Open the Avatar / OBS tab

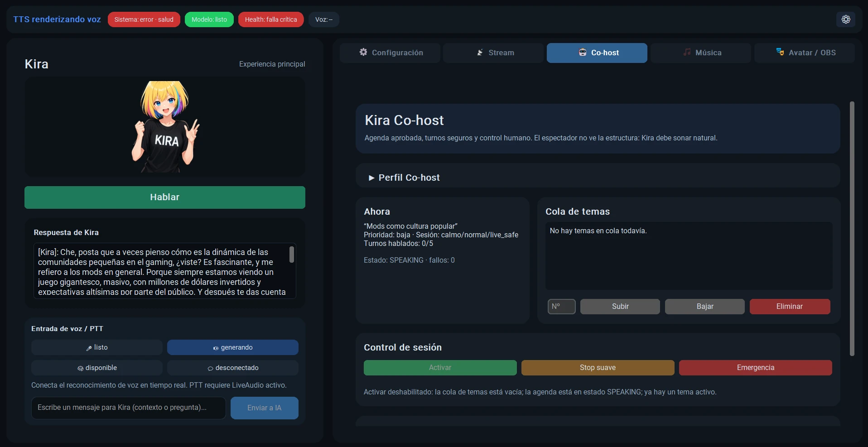(x=805, y=53)
